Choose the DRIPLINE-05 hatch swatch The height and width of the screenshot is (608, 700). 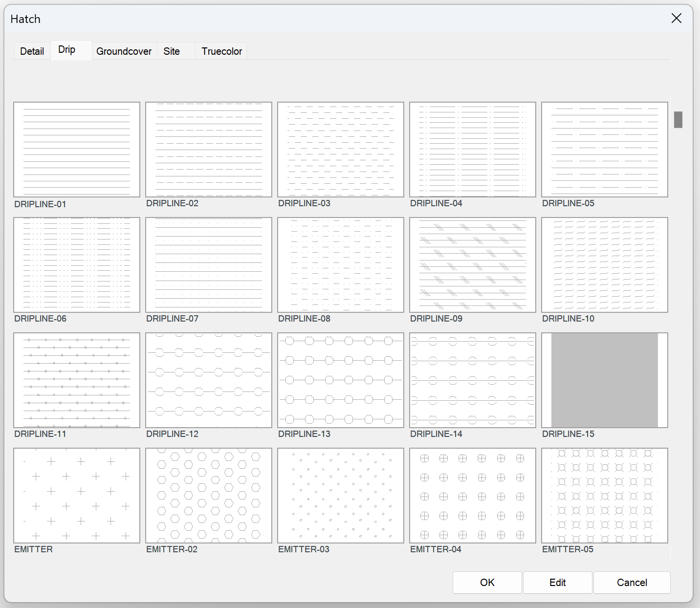coord(604,150)
